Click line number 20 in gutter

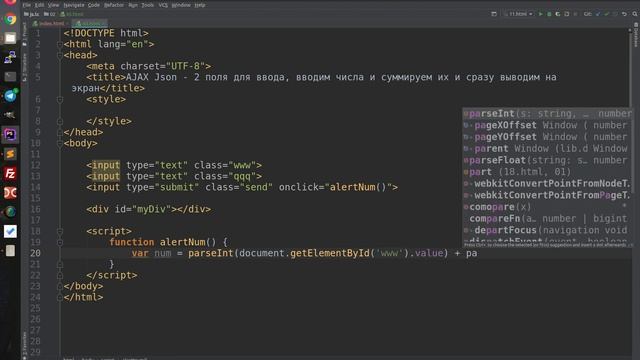click(36, 253)
